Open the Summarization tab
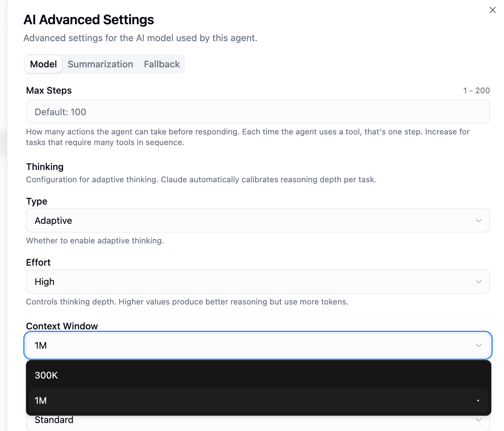Viewport: 504px width, 431px height. click(100, 64)
